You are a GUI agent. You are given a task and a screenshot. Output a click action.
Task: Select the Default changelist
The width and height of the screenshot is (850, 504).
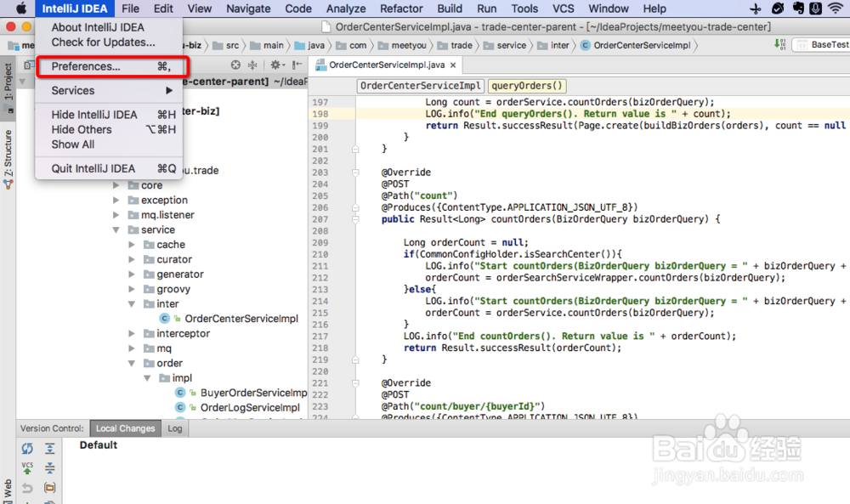98,445
